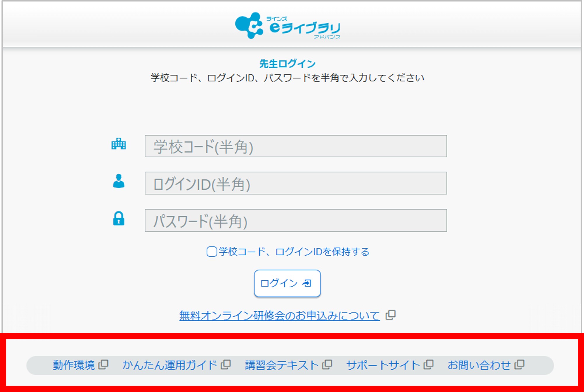Focus the パスワード(半角) input field
This screenshot has height=392, width=584.
tap(295, 220)
